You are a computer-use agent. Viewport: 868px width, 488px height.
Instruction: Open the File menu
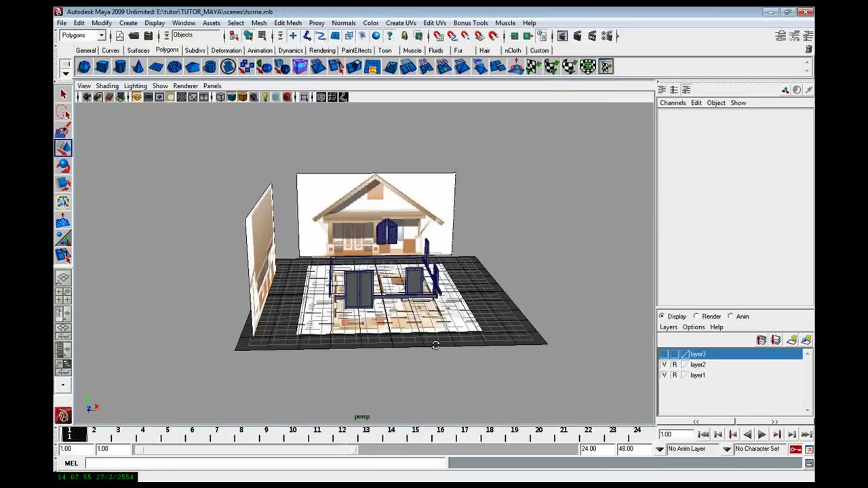click(x=62, y=23)
